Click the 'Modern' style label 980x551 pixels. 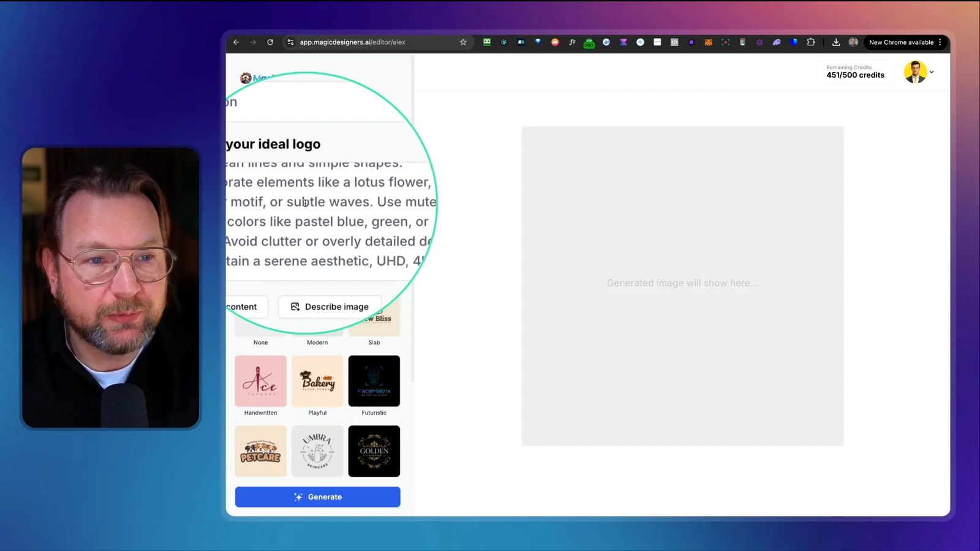pyautogui.click(x=317, y=342)
